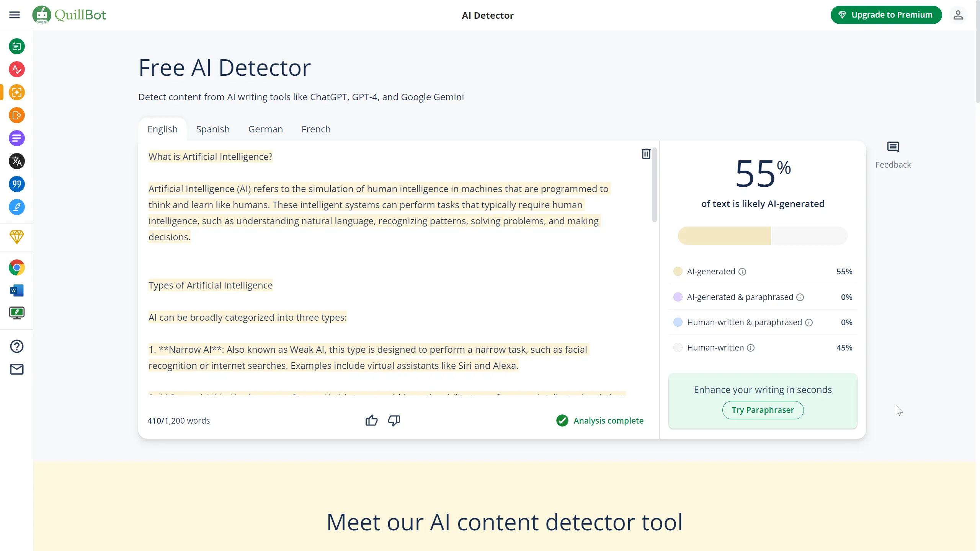Open the Grammar Checker sidebar icon

click(17, 69)
